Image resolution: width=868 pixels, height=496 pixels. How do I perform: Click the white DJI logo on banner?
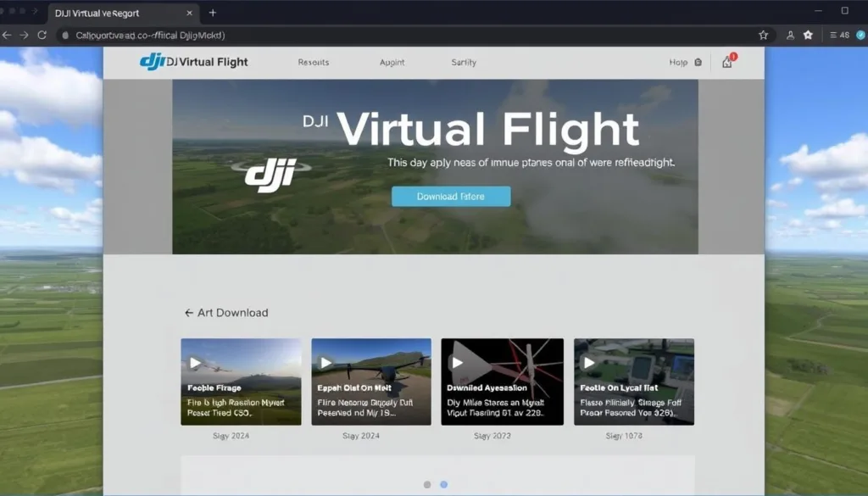point(271,174)
